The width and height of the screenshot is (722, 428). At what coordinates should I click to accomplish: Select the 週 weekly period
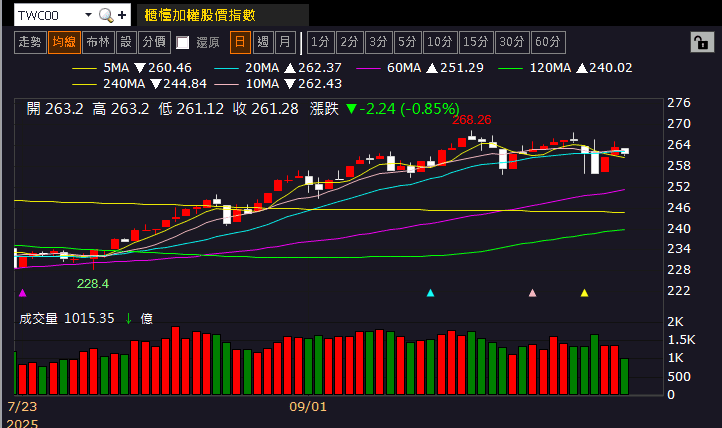[x=263, y=42]
